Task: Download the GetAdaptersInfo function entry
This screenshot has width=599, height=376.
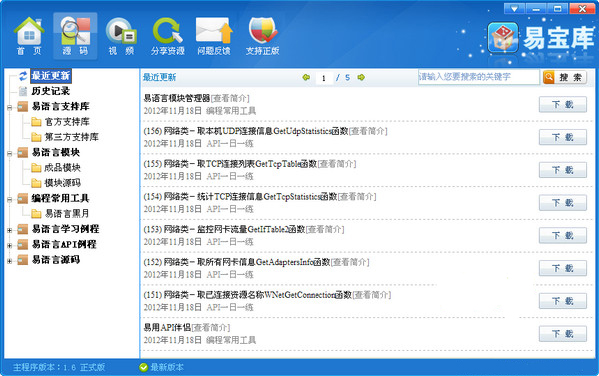Action: tap(563, 268)
